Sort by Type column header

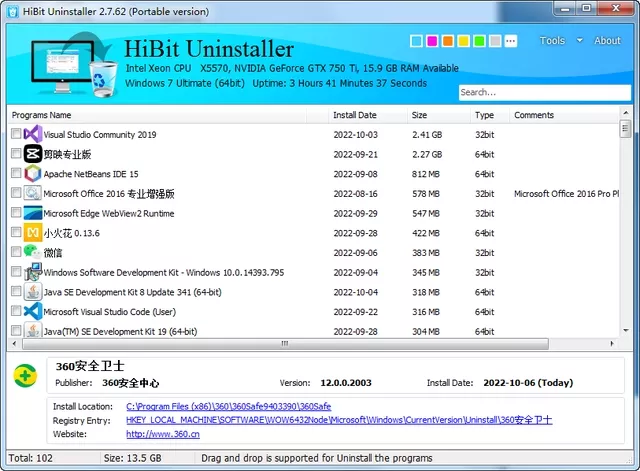coord(489,115)
